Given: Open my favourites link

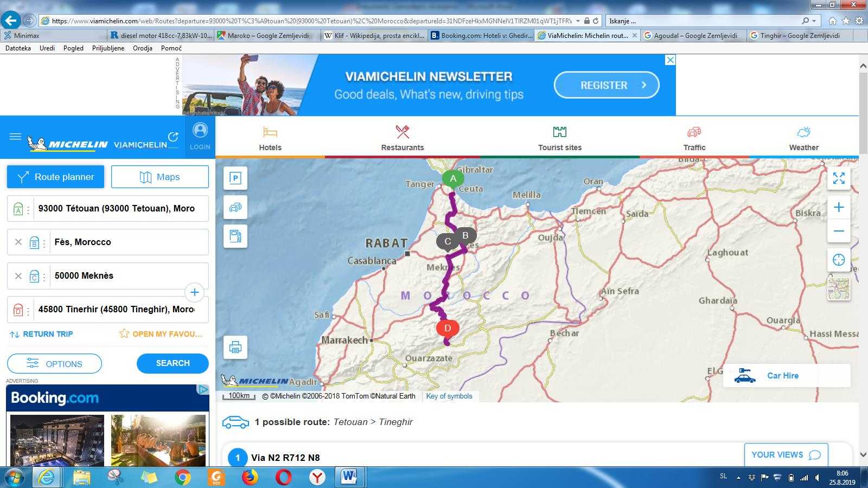Looking at the screenshot, I should coord(161,334).
